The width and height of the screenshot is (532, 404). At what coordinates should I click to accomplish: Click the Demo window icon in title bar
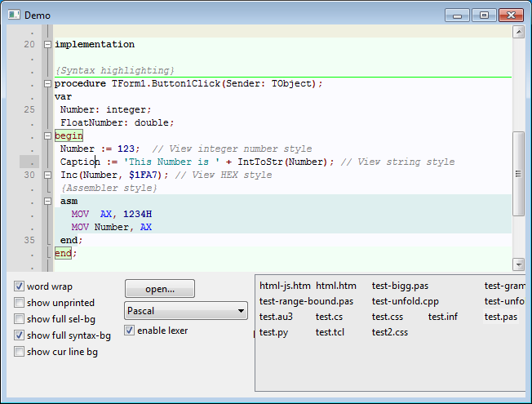pyautogui.click(x=14, y=16)
